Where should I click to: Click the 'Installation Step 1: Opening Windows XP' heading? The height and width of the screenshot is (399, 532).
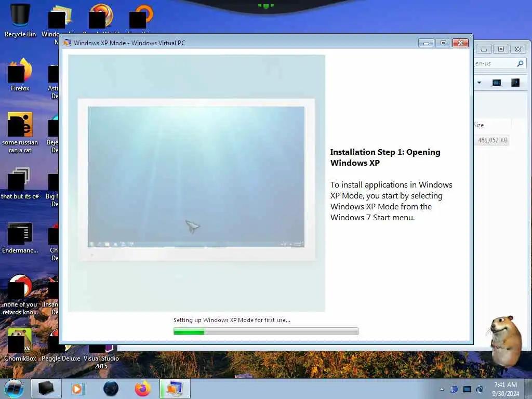pos(385,157)
